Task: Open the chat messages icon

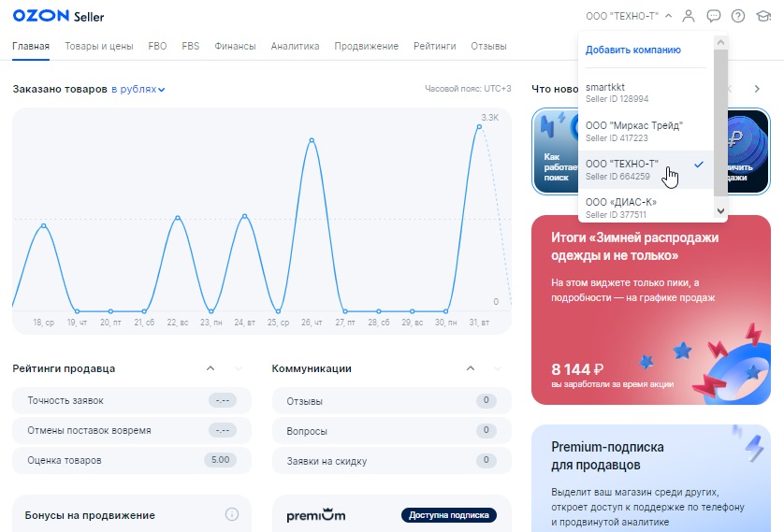Action: [714, 16]
